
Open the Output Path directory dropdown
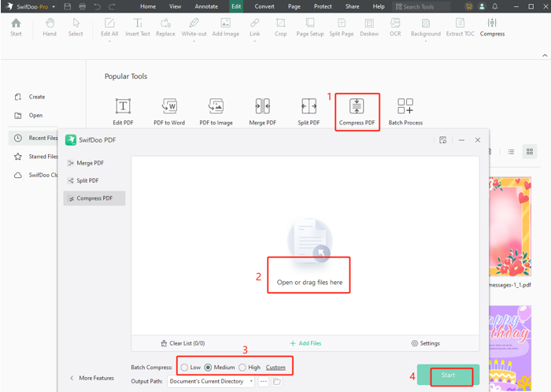tap(251, 381)
